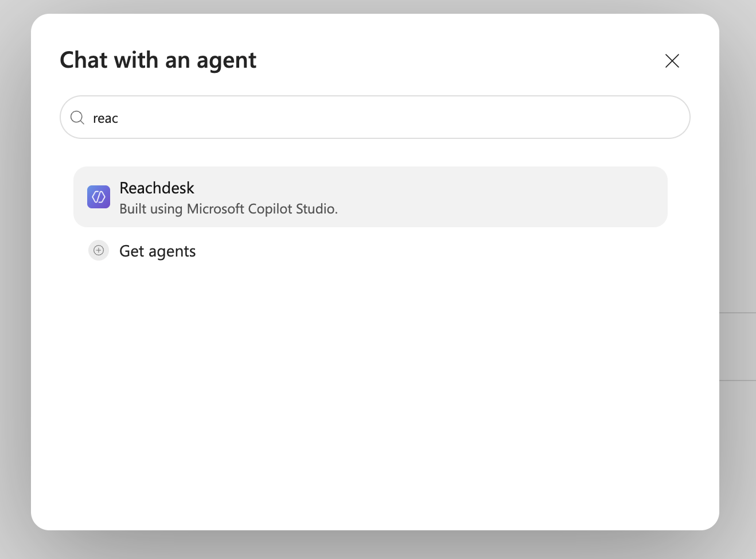Select the Reachdesk agent name
Image resolution: width=756 pixels, height=559 pixels.
tap(157, 188)
